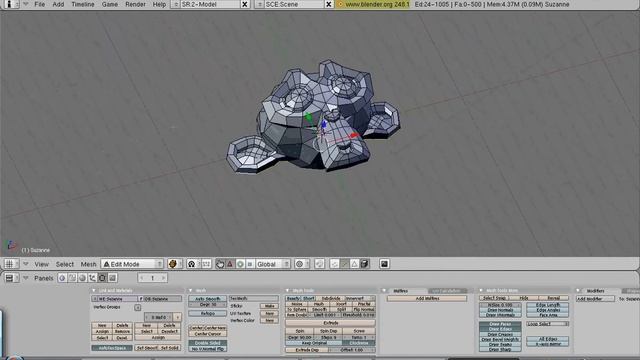This screenshot has height=360, width=640.
Task: Click the Subdivide button
Action: point(330,298)
